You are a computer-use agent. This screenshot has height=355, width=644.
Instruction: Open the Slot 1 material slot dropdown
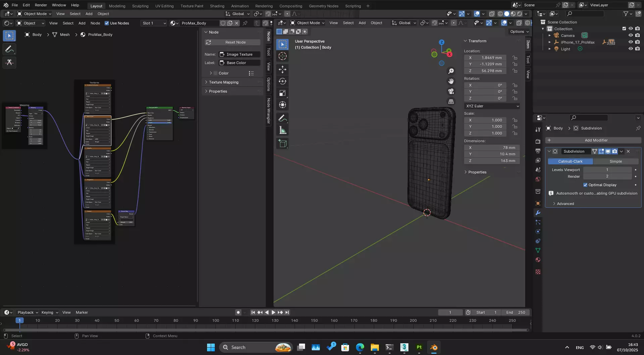(154, 23)
